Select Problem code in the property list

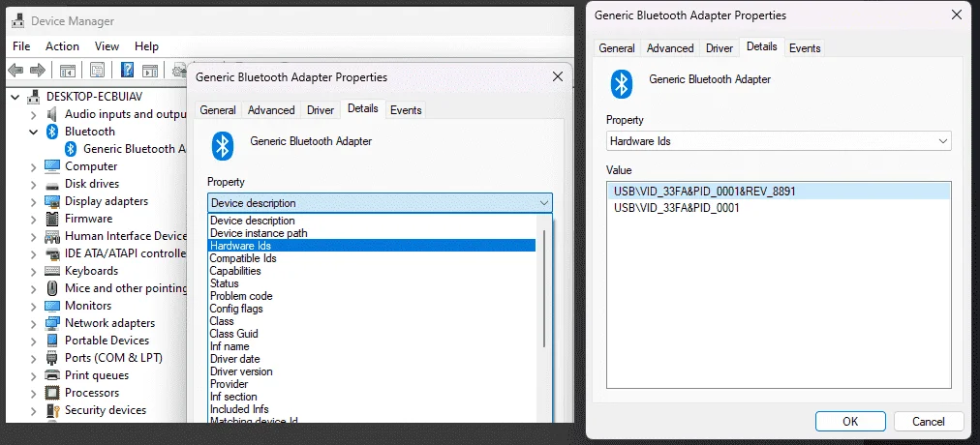371,296
